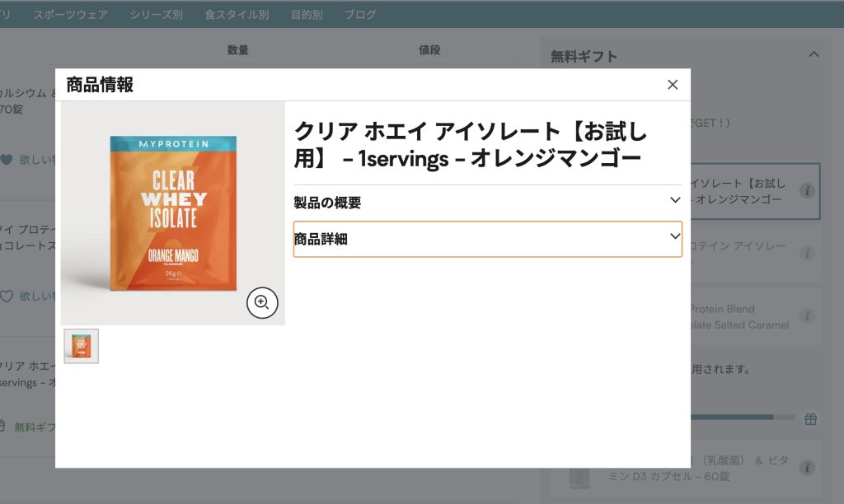Expand the 製品の概要 section

click(487, 203)
